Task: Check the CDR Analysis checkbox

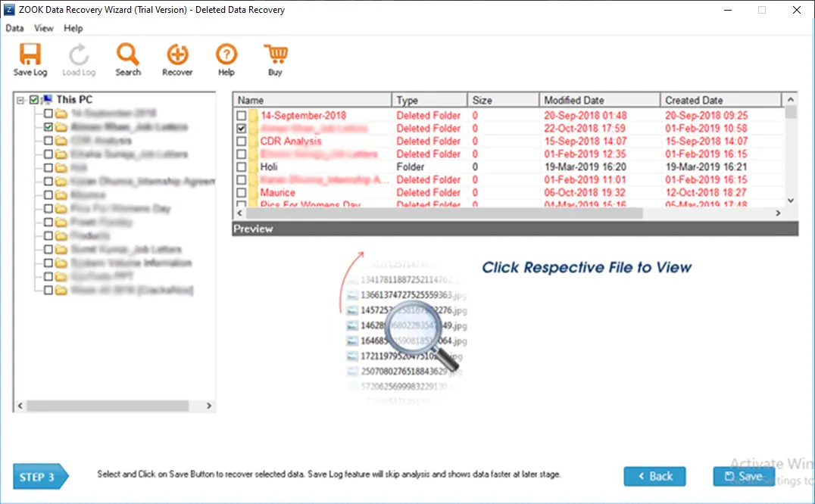Action: point(241,142)
